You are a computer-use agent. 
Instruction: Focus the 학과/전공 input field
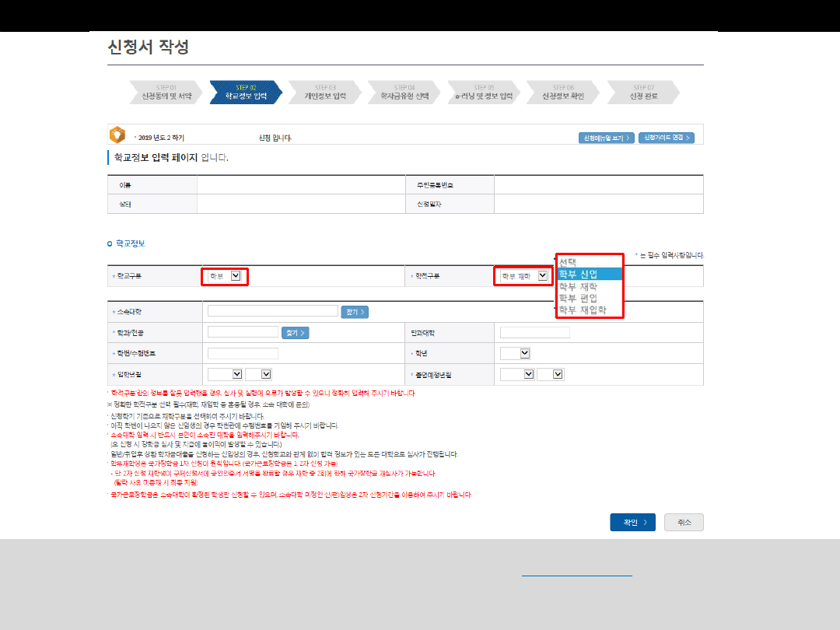[x=243, y=332]
